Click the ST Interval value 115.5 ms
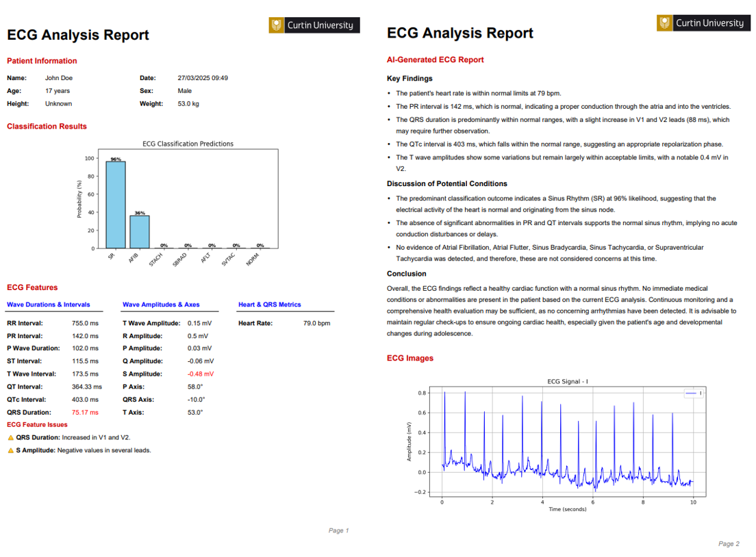Image resolution: width=756 pixels, height=557 pixels. coord(85,361)
